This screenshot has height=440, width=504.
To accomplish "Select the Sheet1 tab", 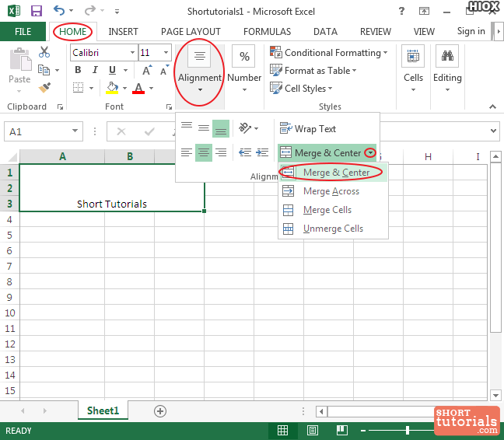I will [103, 410].
